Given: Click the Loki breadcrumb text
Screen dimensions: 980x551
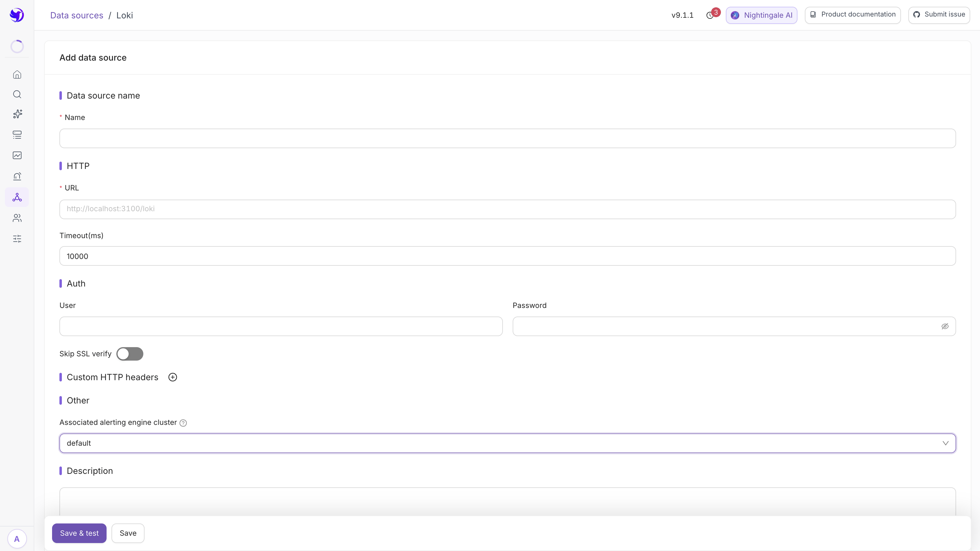Looking at the screenshot, I should tap(125, 15).
